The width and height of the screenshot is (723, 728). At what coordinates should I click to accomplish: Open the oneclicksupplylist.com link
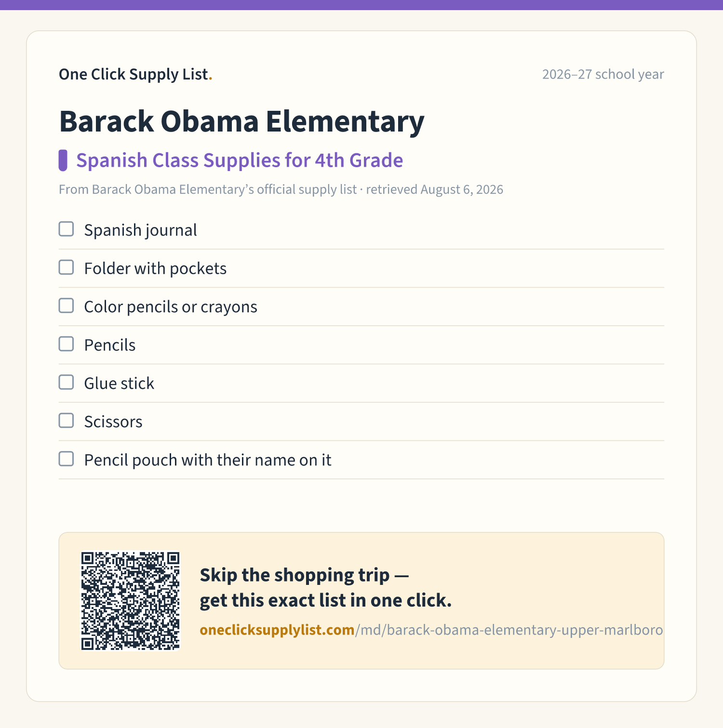pos(277,630)
